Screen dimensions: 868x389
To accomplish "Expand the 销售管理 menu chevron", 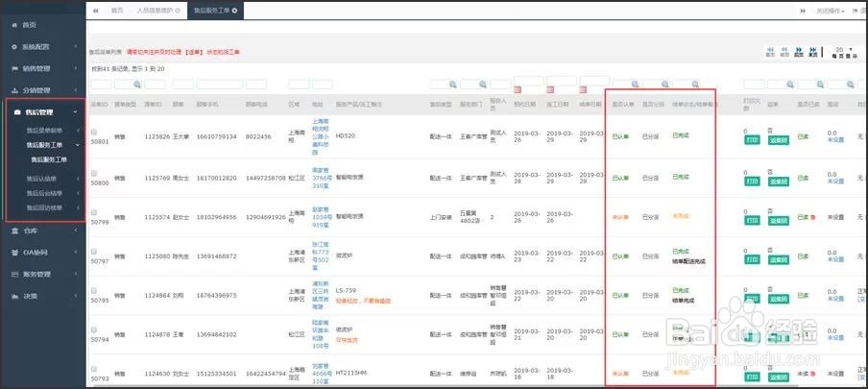I will point(77,69).
